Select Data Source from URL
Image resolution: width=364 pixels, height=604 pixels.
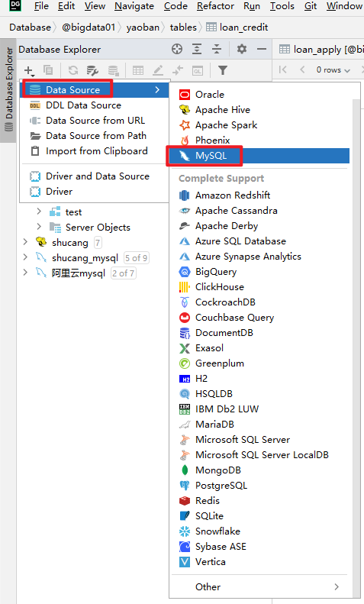[95, 121]
